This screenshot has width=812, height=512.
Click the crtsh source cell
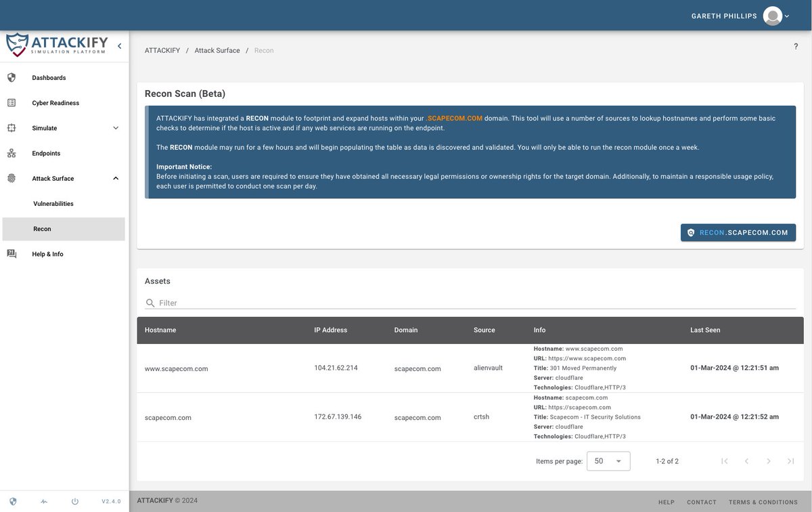(481, 417)
